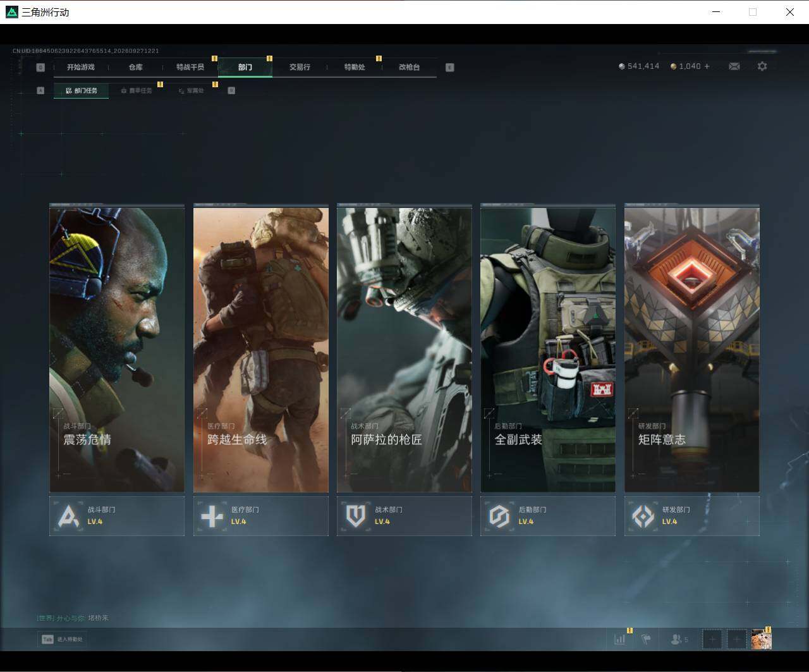The height and width of the screenshot is (672, 809).
Task: Click the 三角洲行动 app logo in title bar
Action: point(12,12)
